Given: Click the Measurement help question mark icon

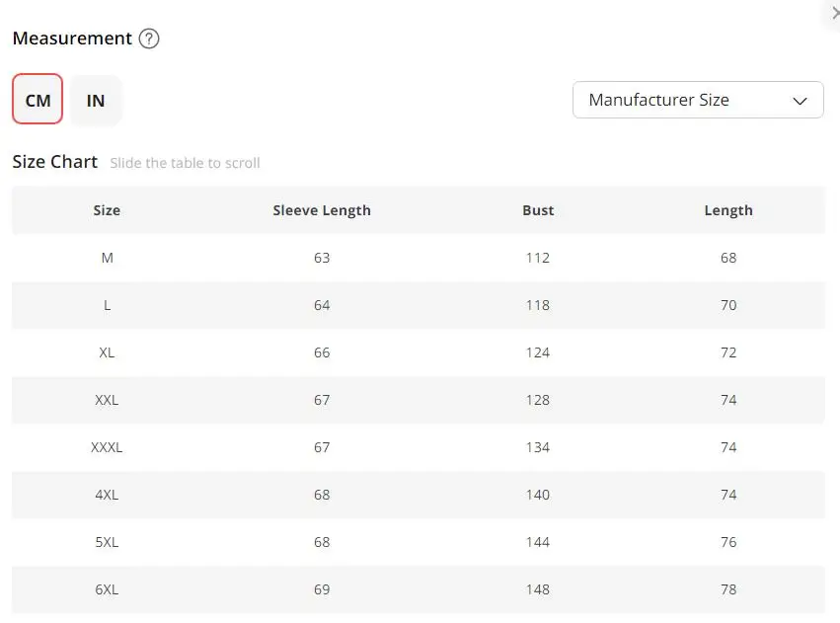Looking at the screenshot, I should pos(149,39).
